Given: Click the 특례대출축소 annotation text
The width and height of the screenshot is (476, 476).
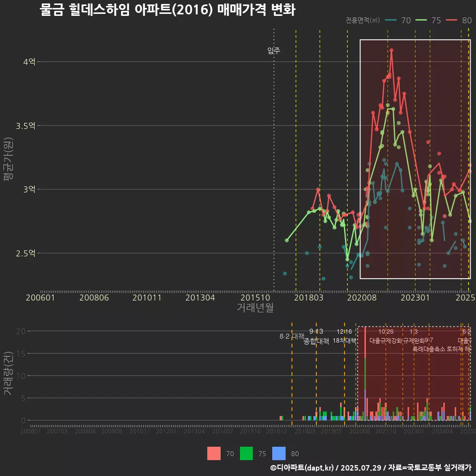Looking at the screenshot, I should click(429, 349).
